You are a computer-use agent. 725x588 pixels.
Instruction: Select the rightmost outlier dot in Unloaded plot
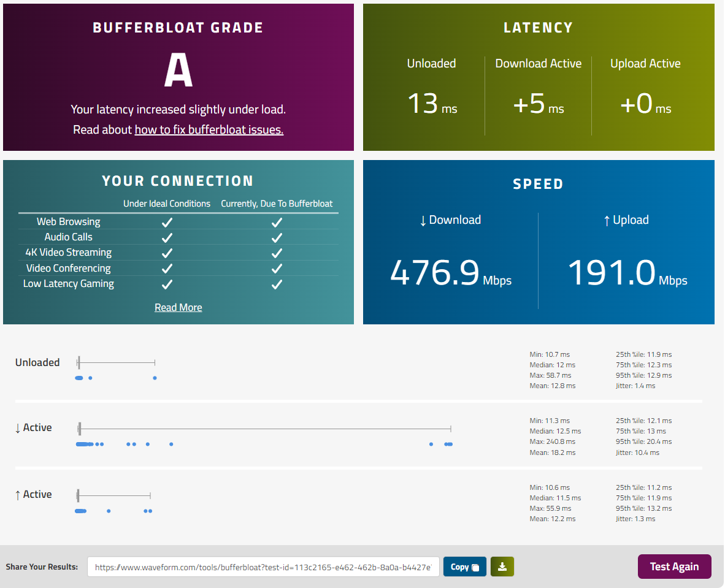point(155,378)
